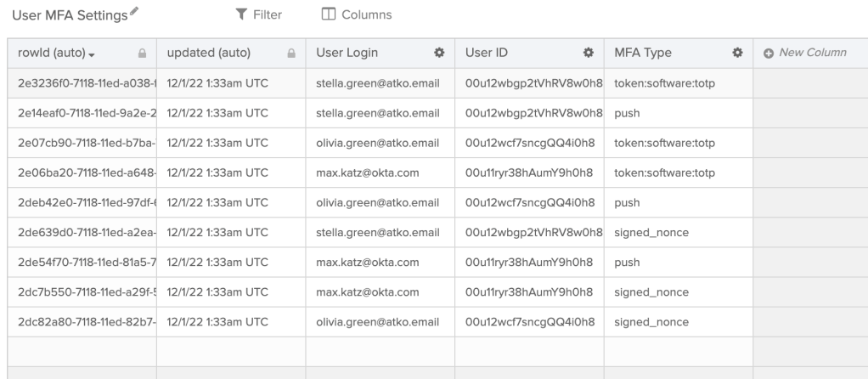The image size is (868, 379).
Task: Select the User Login column header
Action: [x=347, y=53]
